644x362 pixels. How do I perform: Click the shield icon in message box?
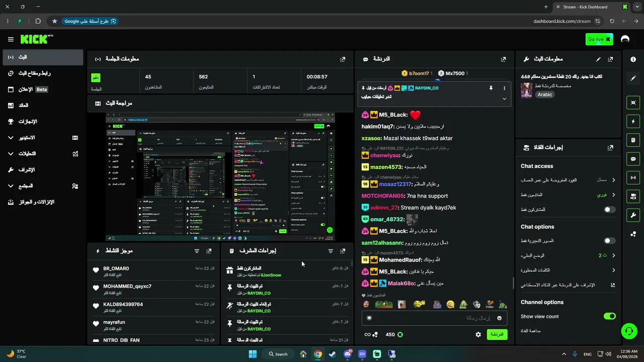click(x=369, y=318)
